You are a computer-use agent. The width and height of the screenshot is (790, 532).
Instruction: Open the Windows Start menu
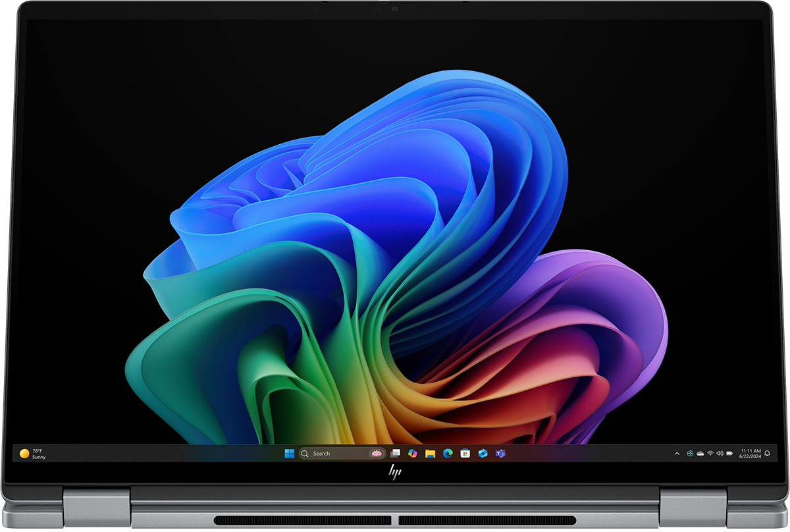(x=289, y=453)
